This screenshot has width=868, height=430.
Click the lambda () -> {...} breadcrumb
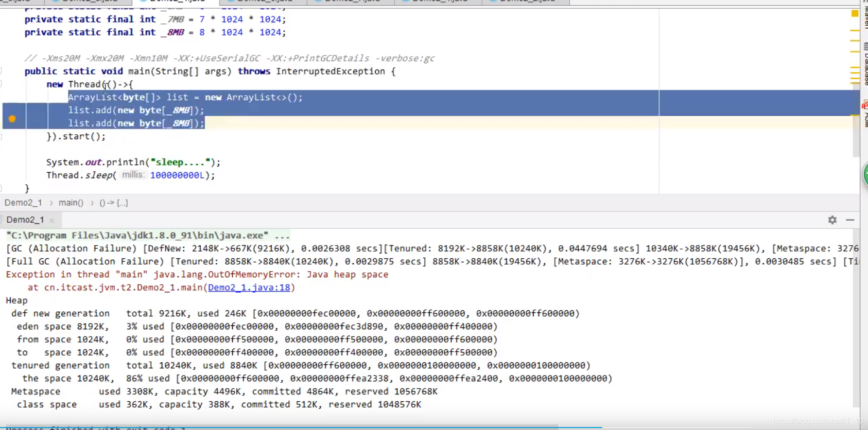tap(114, 203)
